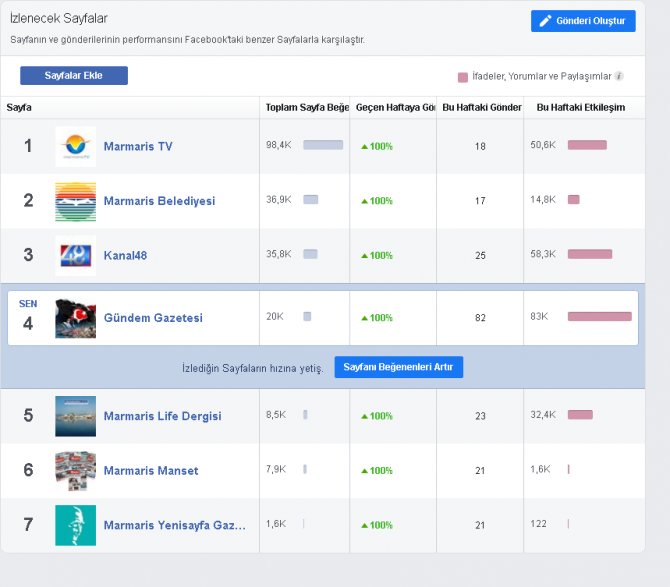Open the Marmaris Manset page link
The width and height of the screenshot is (670, 587).
(x=151, y=471)
